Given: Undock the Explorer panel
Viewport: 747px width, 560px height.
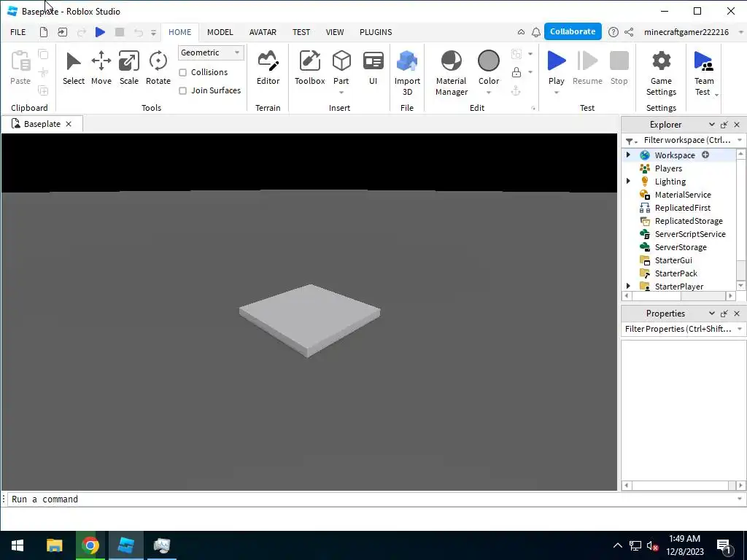Looking at the screenshot, I should (724, 124).
